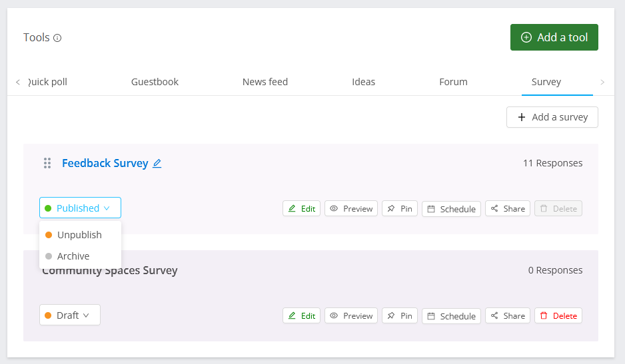Screen dimensions: 625x364
Task: Preview the Community Spaces Survey
Action: (x=351, y=316)
